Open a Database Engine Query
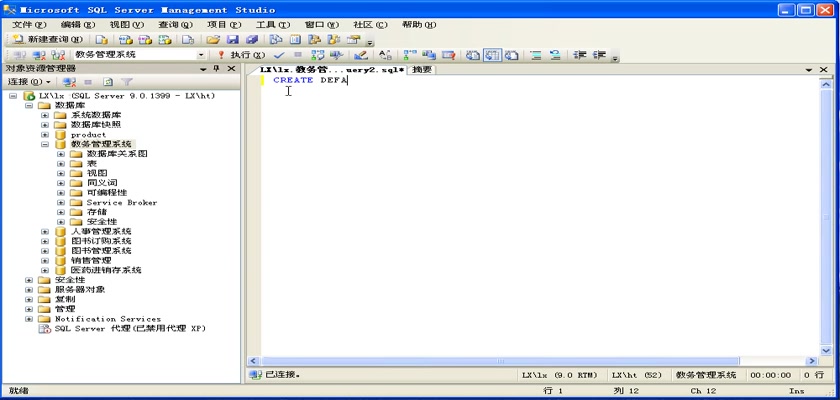 pyautogui.click(x=102, y=40)
